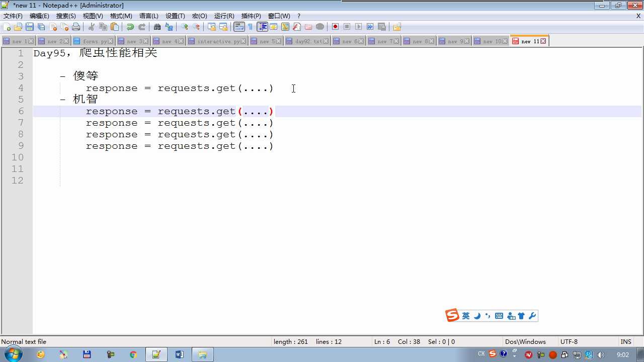The width and height of the screenshot is (644, 362).
Task: Switch to the interactive.py tab
Action: (217, 41)
